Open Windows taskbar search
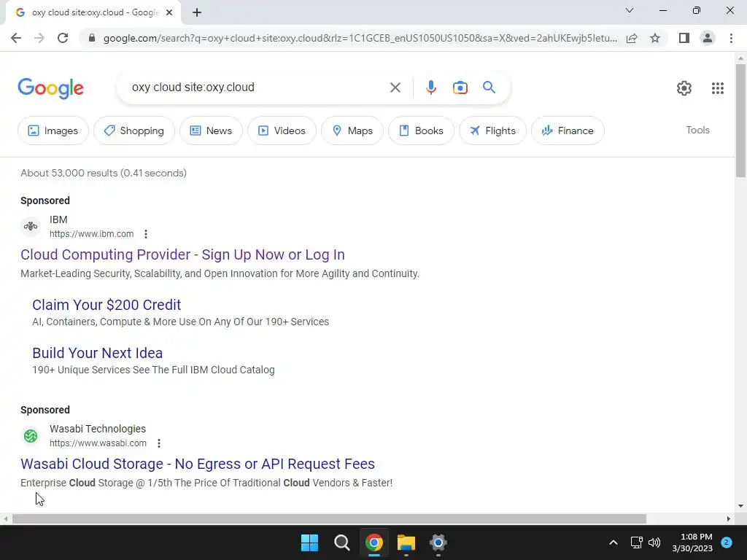This screenshot has height=560, width=747. pyautogui.click(x=341, y=542)
